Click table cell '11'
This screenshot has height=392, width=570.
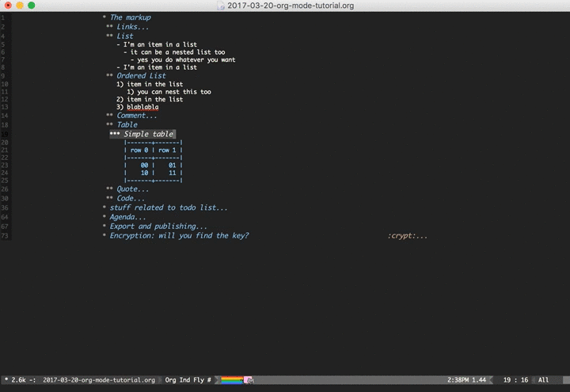[173, 173]
